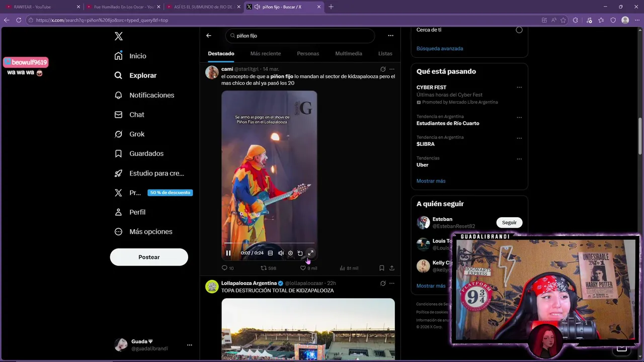Toggle video captions CC button
This screenshot has width=644, height=362.
pos(270,253)
